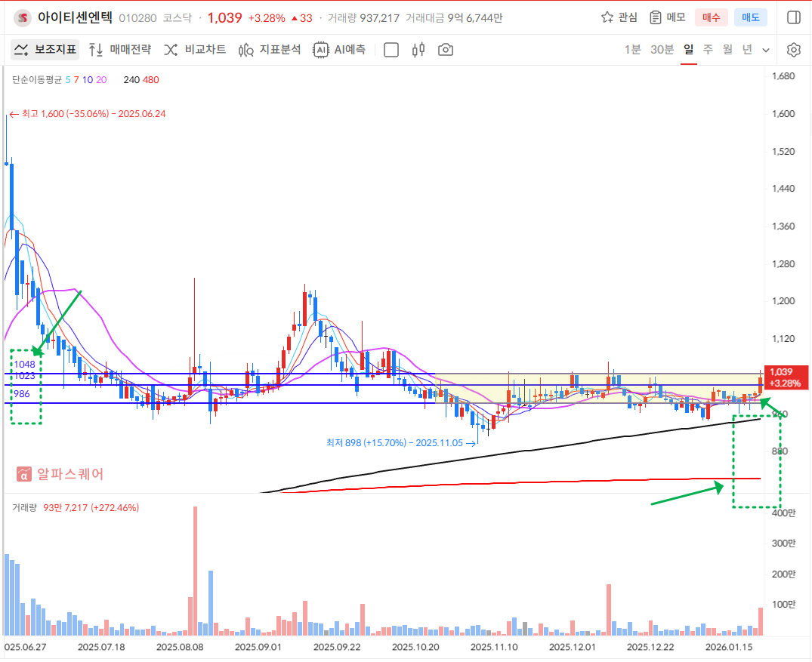The height and width of the screenshot is (662, 812).
Task: Open the 비교차트 comparison chart
Action: click(x=195, y=50)
